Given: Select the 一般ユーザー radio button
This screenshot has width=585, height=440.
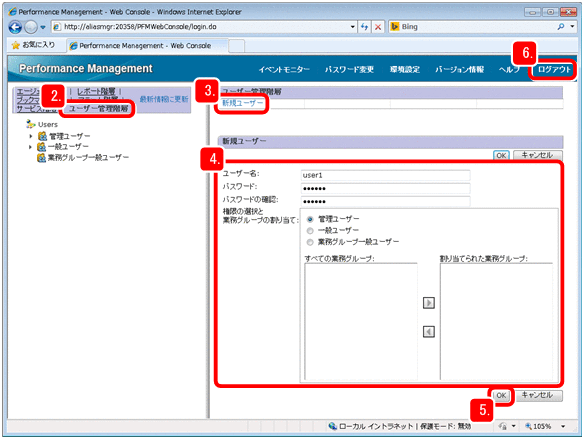Looking at the screenshot, I should (x=310, y=231).
